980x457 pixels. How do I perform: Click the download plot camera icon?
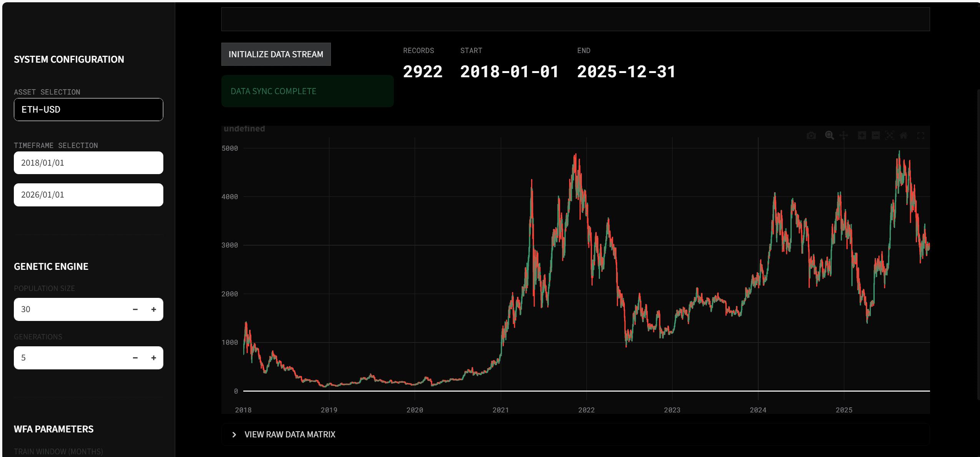click(811, 136)
